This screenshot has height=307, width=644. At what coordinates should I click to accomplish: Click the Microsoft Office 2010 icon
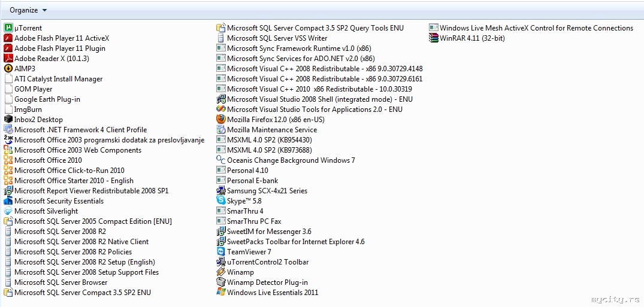pyautogui.click(x=8, y=160)
